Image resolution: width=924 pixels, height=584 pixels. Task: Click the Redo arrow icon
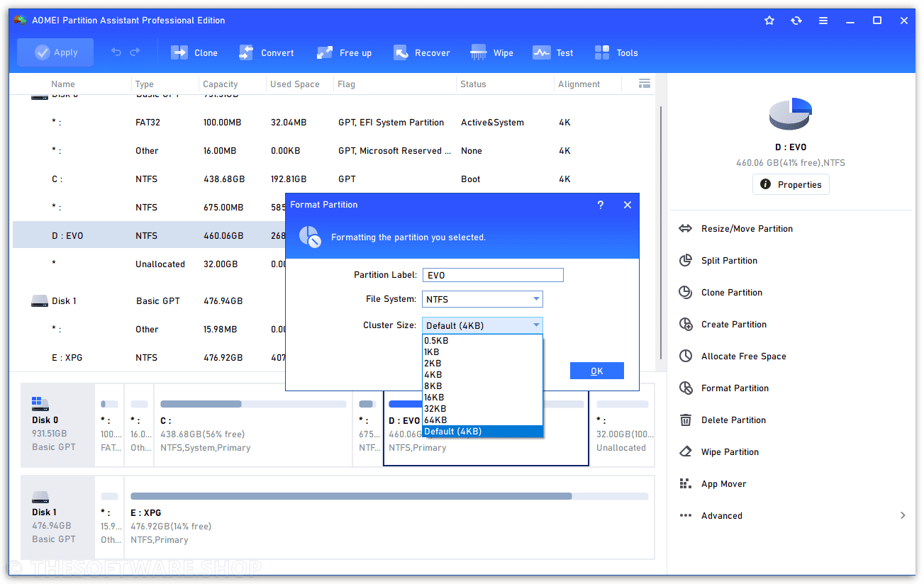coord(135,52)
